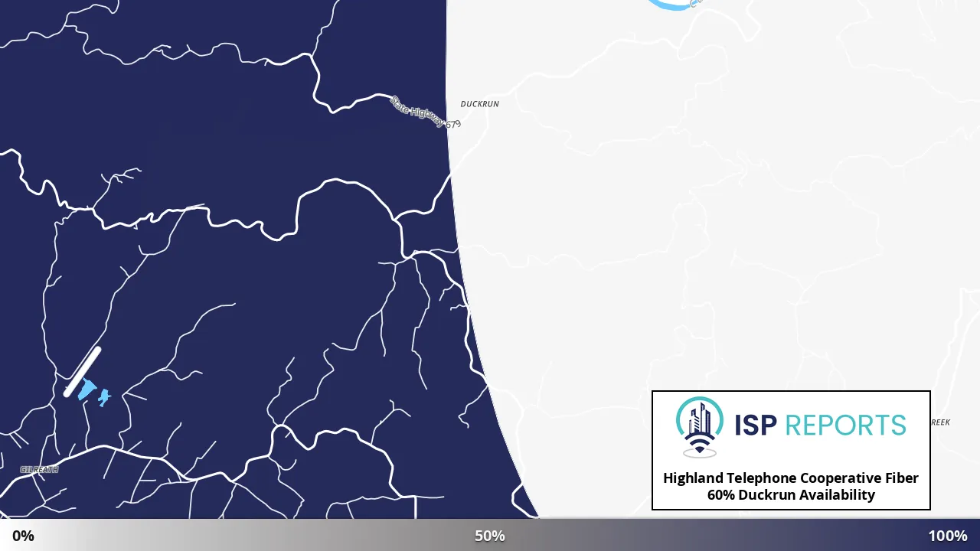Select the Highland Telephone Cooperative Fiber title
980x551 pixels.
(791, 478)
